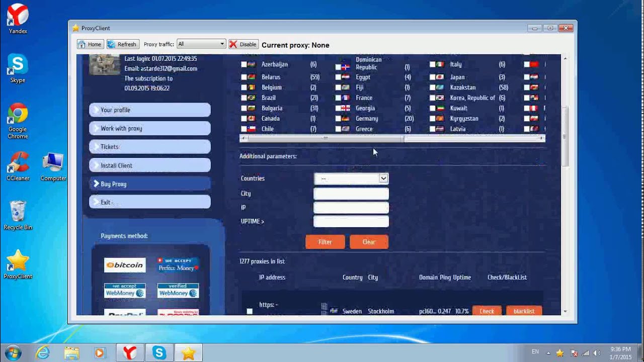Focus the City input field
The width and height of the screenshot is (644, 362).
pos(351,194)
